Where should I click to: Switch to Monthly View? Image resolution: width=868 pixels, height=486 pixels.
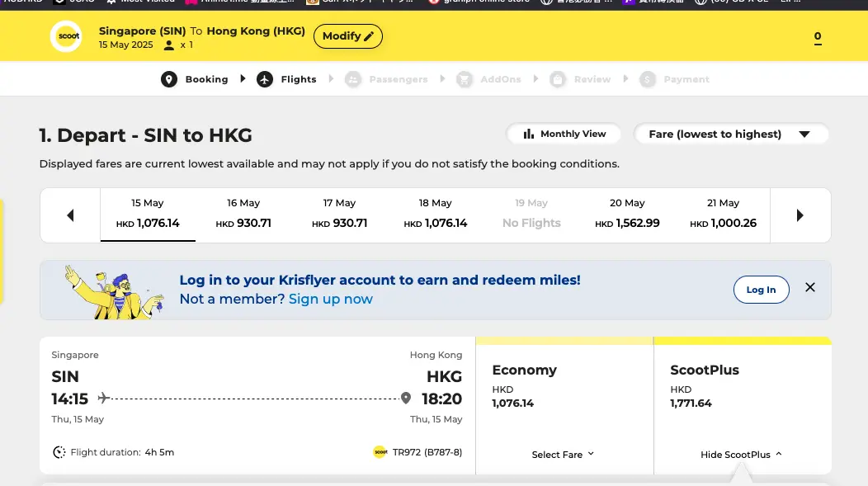(564, 134)
